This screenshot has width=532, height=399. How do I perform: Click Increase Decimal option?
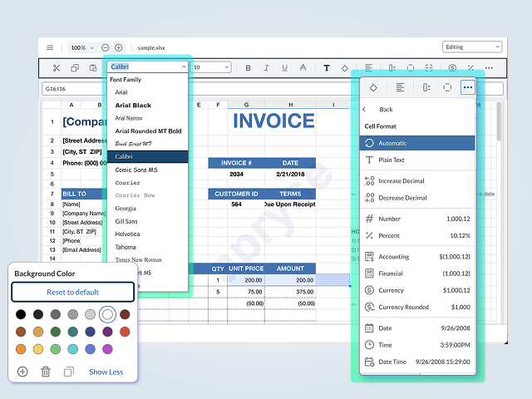tap(417, 181)
